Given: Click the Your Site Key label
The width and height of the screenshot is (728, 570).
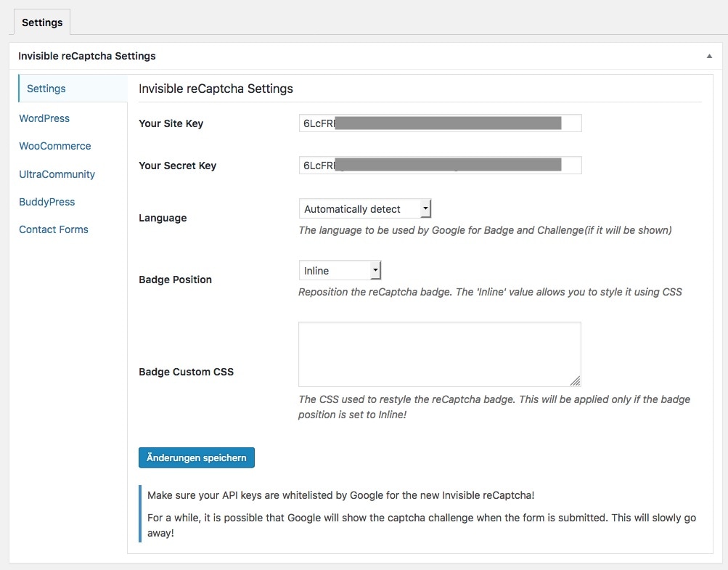Looking at the screenshot, I should tap(171, 123).
